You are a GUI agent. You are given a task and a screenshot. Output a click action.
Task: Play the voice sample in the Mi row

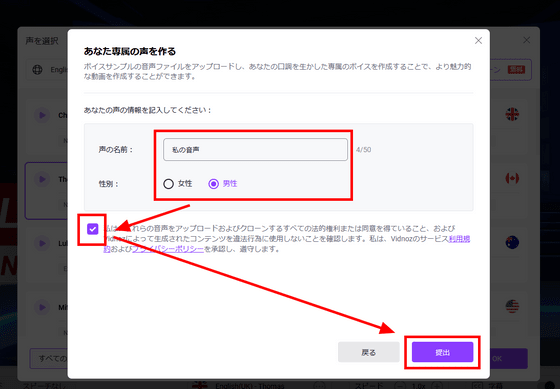point(42,307)
